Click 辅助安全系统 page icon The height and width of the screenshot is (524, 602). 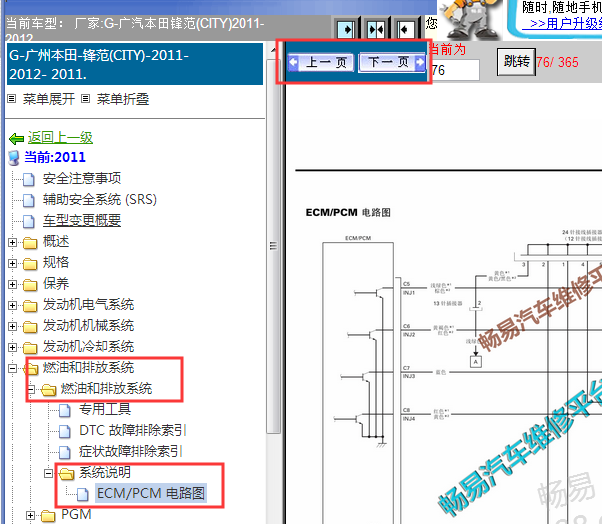29,200
